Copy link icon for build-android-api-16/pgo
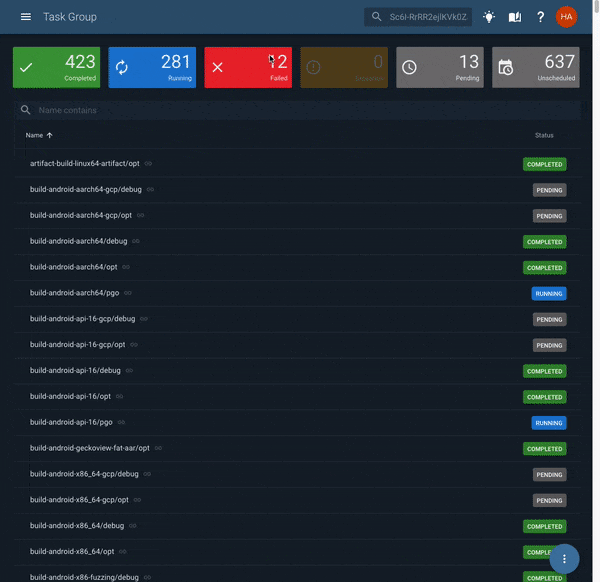The height and width of the screenshot is (582, 600). (x=121, y=422)
